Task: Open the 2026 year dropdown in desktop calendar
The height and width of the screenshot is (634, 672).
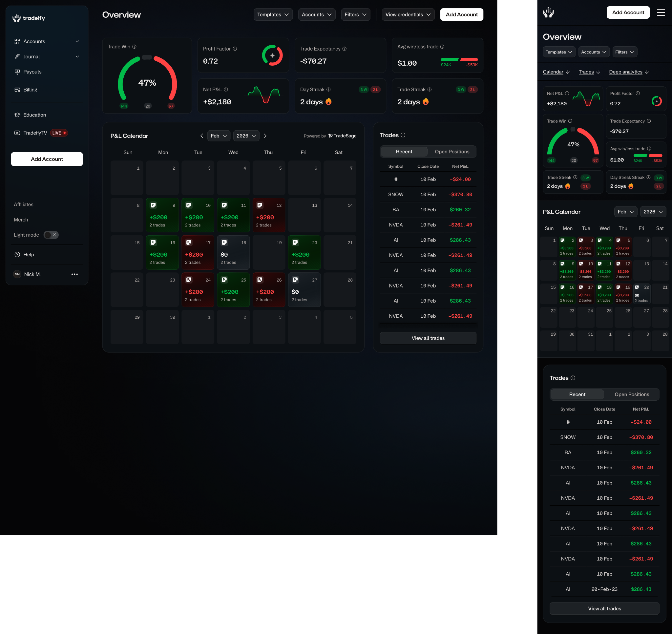Action: tap(246, 136)
